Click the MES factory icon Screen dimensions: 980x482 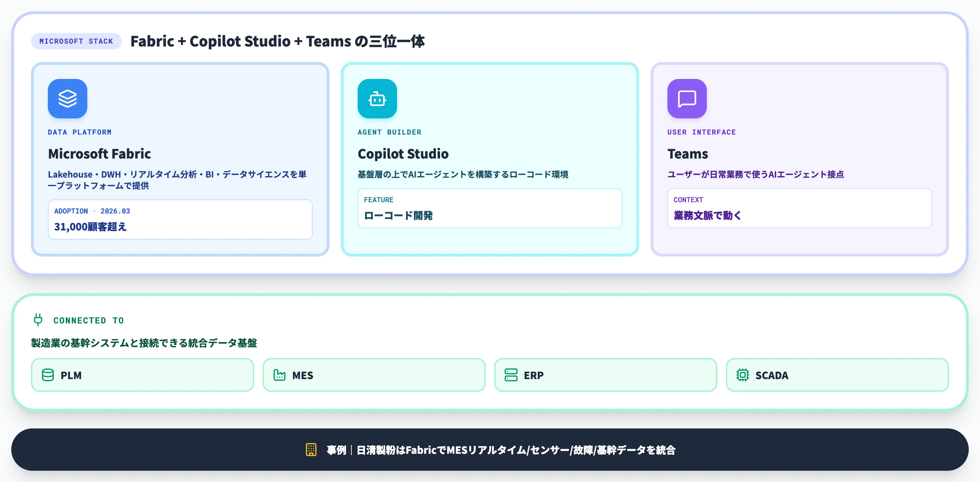(279, 375)
